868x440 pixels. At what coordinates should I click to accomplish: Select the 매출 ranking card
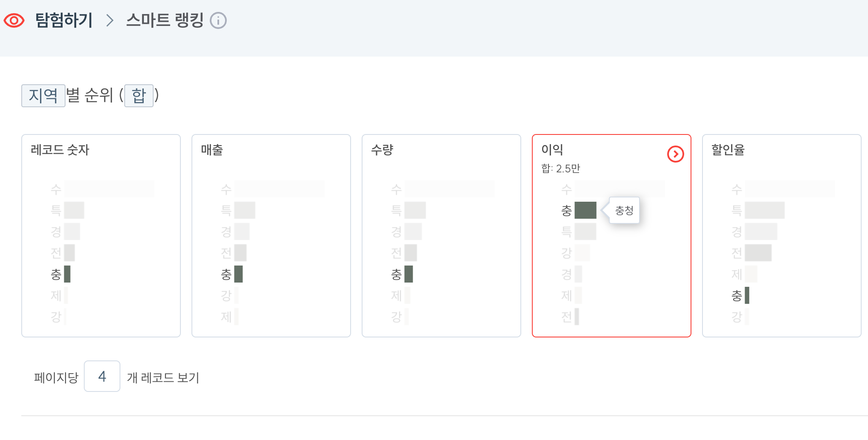point(271,236)
